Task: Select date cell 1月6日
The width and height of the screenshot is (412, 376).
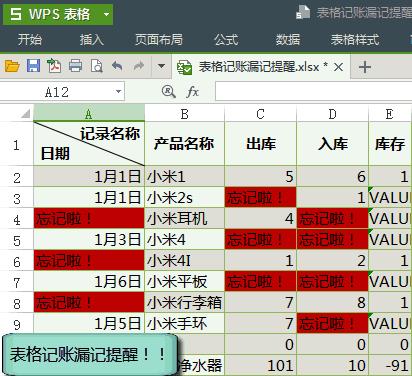Action: click(x=89, y=281)
